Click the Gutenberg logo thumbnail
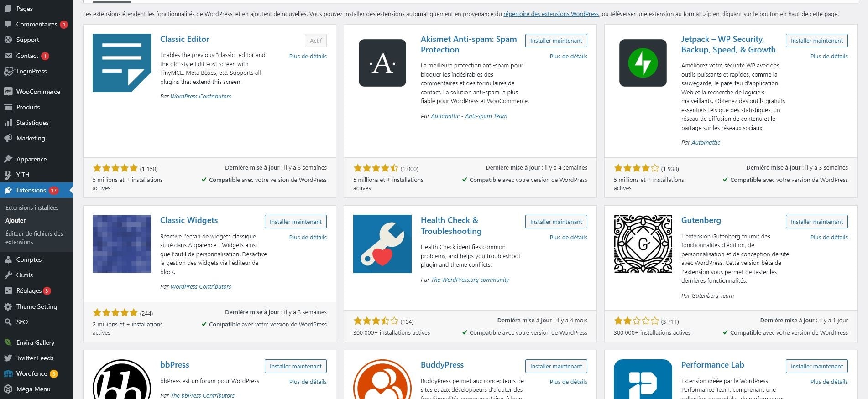The width and height of the screenshot is (868, 399). [x=643, y=244]
